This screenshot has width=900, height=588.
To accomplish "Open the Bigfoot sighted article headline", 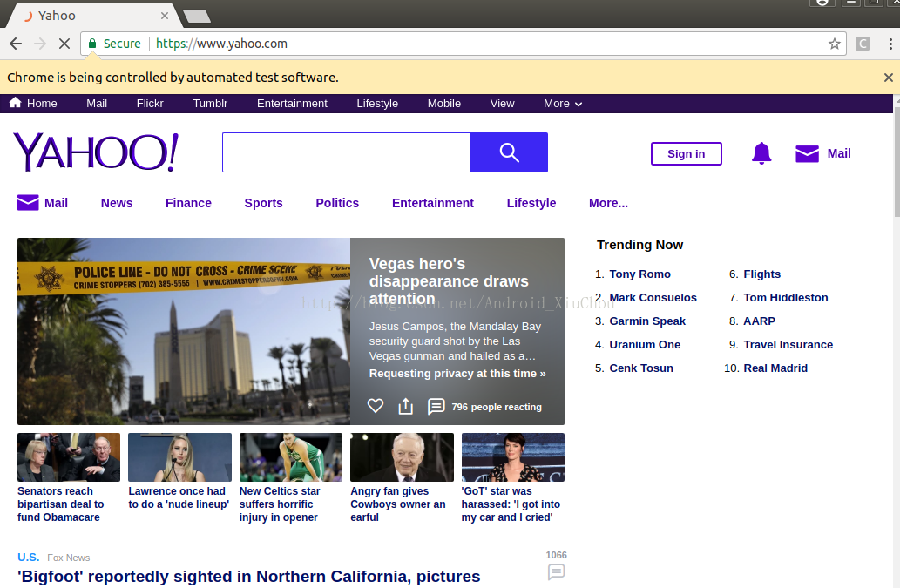I will (x=248, y=577).
